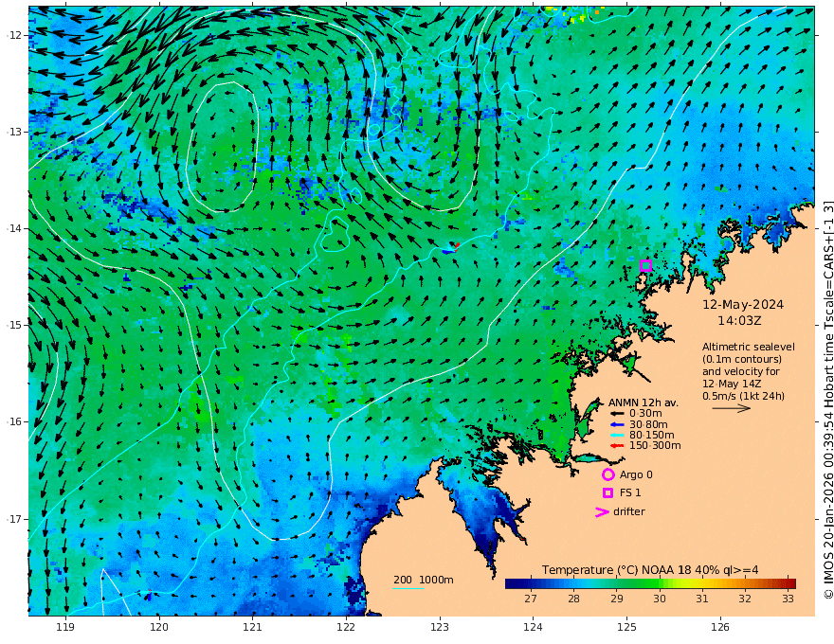This screenshot has height=644, width=834.
Task: Click the magenta FS square marker on the map
Action: 645,266
